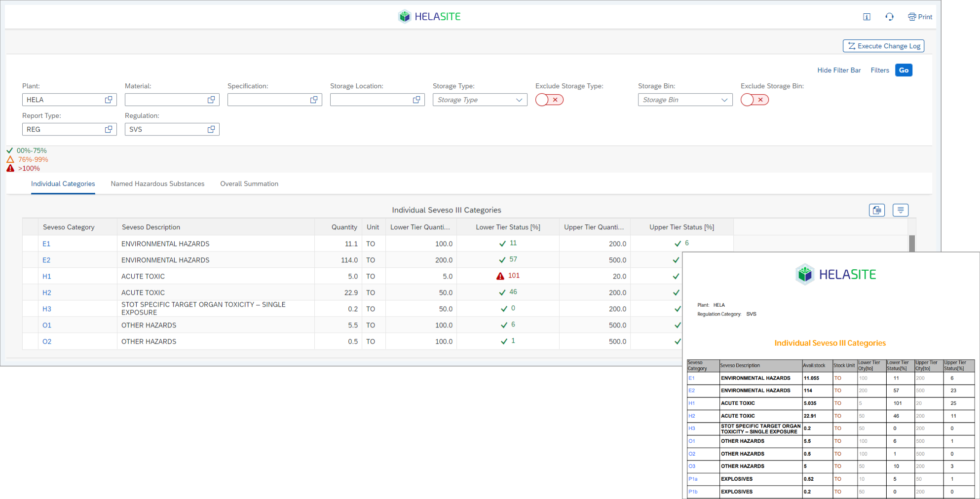Viewport: 980px width, 499px height.
Task: Open value help icon for Storage Location
Action: (x=416, y=100)
